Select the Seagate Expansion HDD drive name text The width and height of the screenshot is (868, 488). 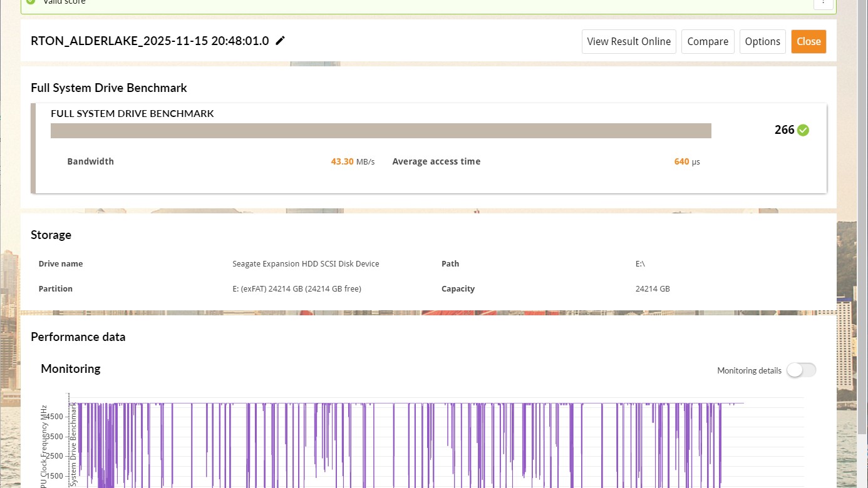point(306,264)
